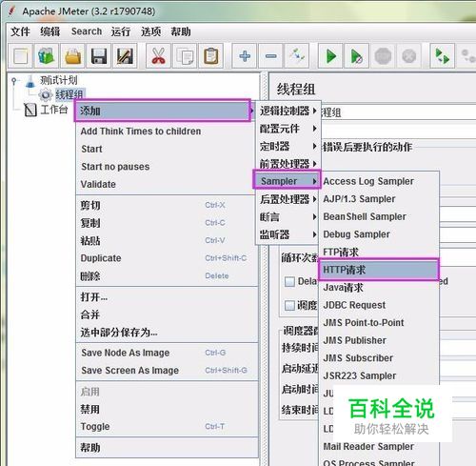476x466 pixels.
Task: Open the 编辑 menu
Action: 50,31
